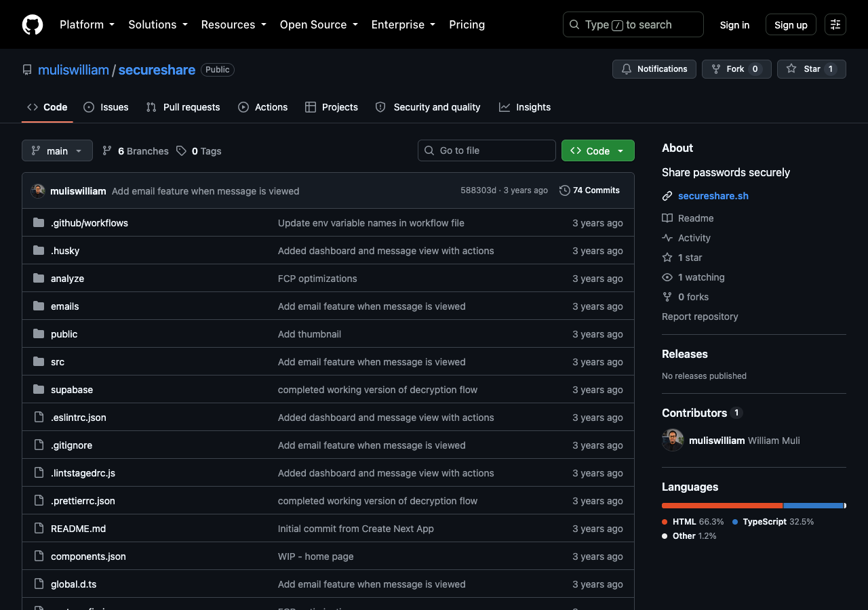
Task: Switch to the Insights tab
Action: 525,107
